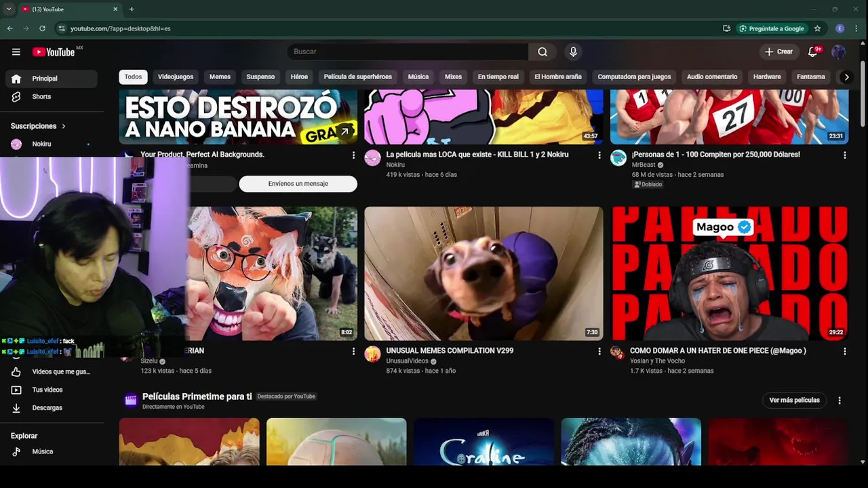Open the notifications bell
The image size is (868, 488).
813,52
